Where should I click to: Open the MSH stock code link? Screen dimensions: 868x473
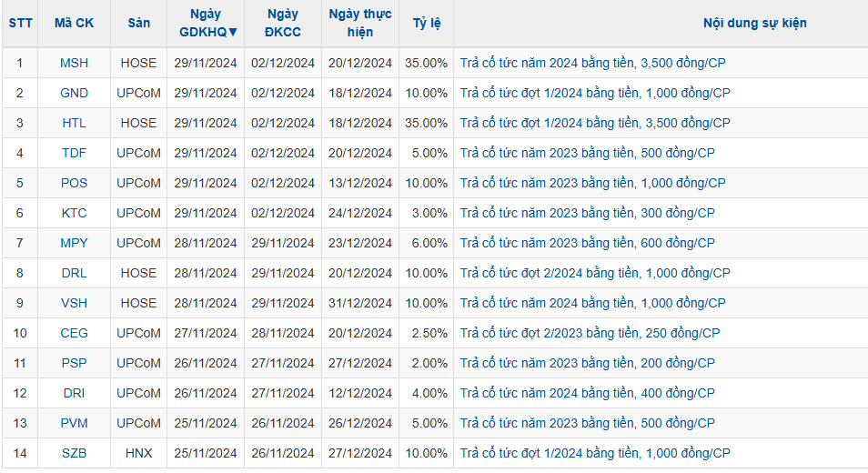point(75,63)
